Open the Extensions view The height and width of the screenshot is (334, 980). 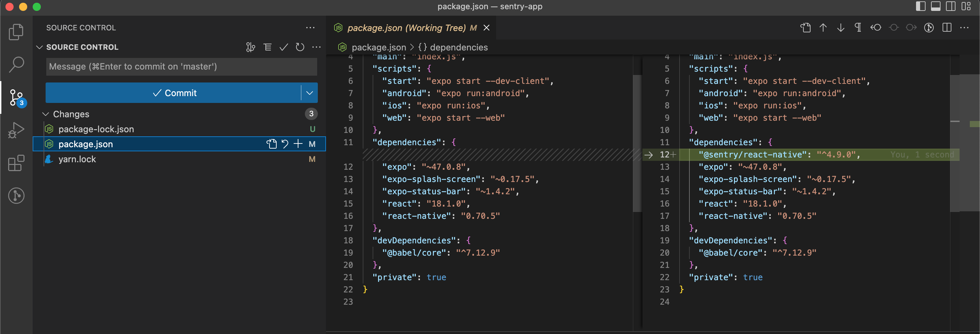[x=16, y=163]
